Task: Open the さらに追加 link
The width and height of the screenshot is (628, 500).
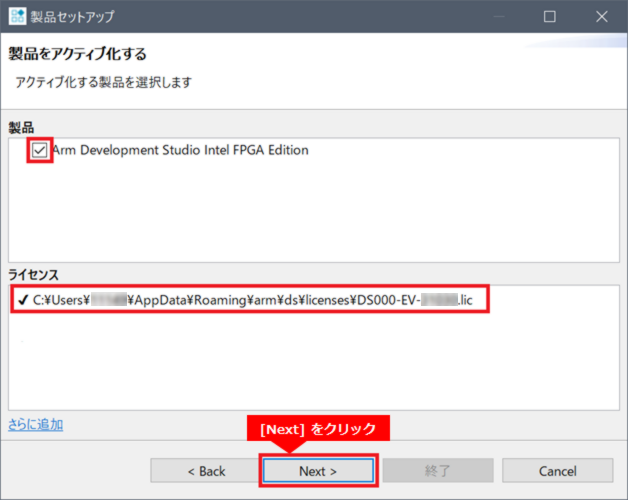Action: (x=36, y=425)
